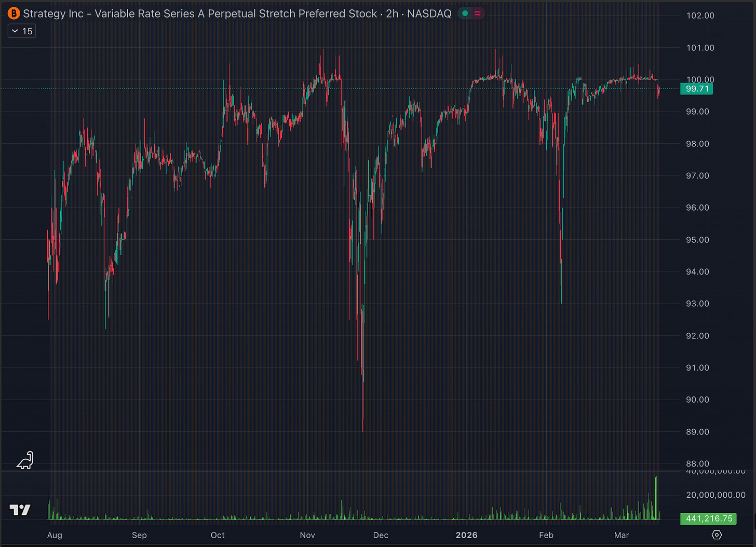
Task: Click the 88.00 price axis label
Action: pyautogui.click(x=697, y=464)
